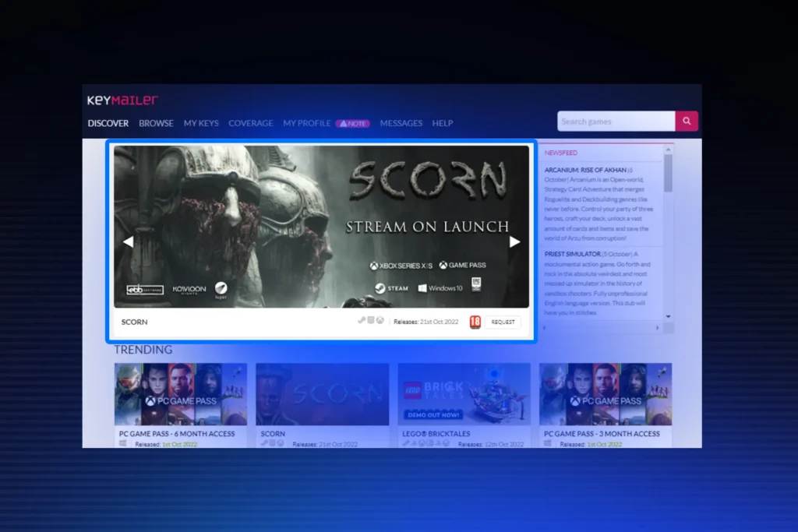Click the TRENDING heading

(143, 350)
